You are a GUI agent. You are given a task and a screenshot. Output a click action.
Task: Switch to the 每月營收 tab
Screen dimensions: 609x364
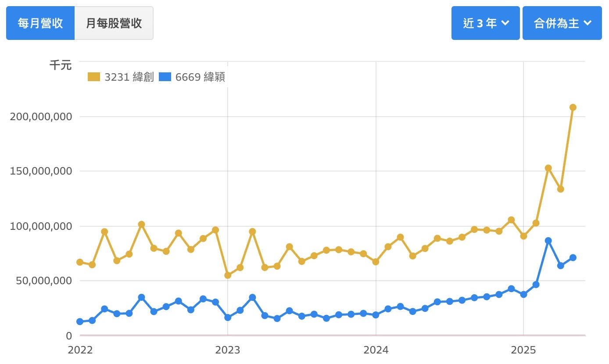40,23
